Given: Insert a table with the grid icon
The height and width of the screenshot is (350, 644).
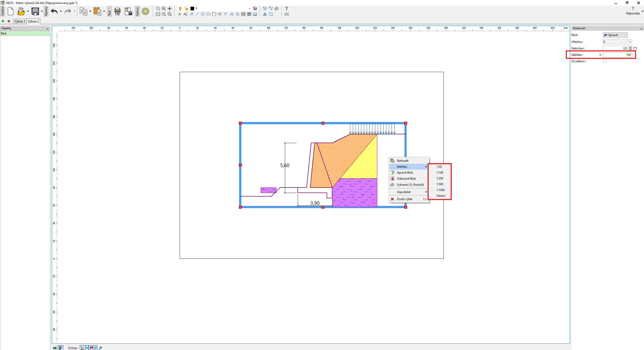Looking at the screenshot, I should 249,14.
